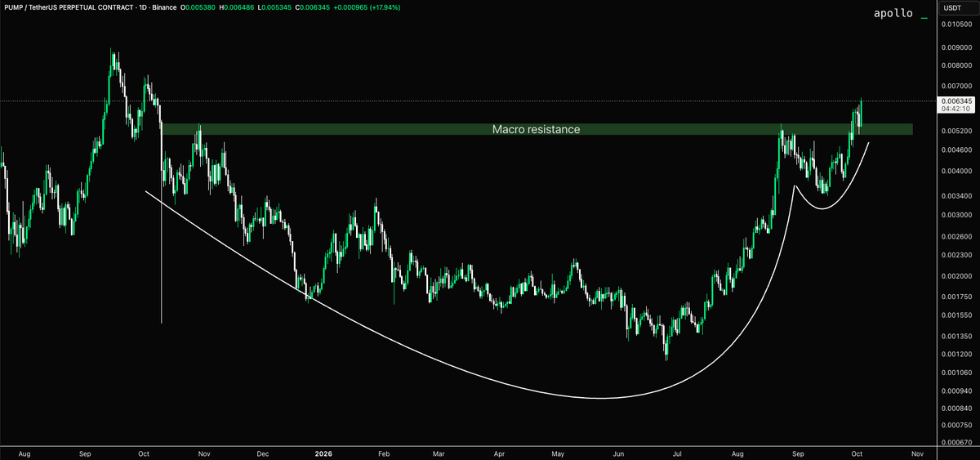Click the 0.004600 price axis label
980x460 pixels.
coord(955,150)
